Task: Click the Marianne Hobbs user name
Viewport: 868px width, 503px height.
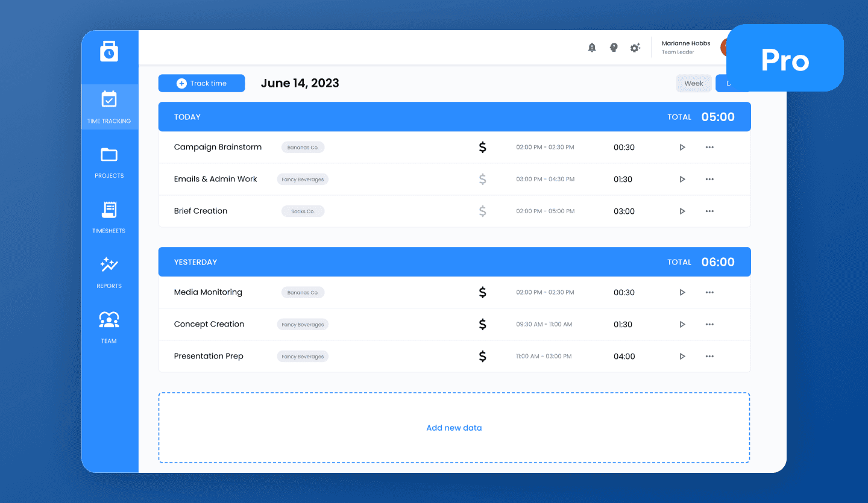Action: coord(686,43)
